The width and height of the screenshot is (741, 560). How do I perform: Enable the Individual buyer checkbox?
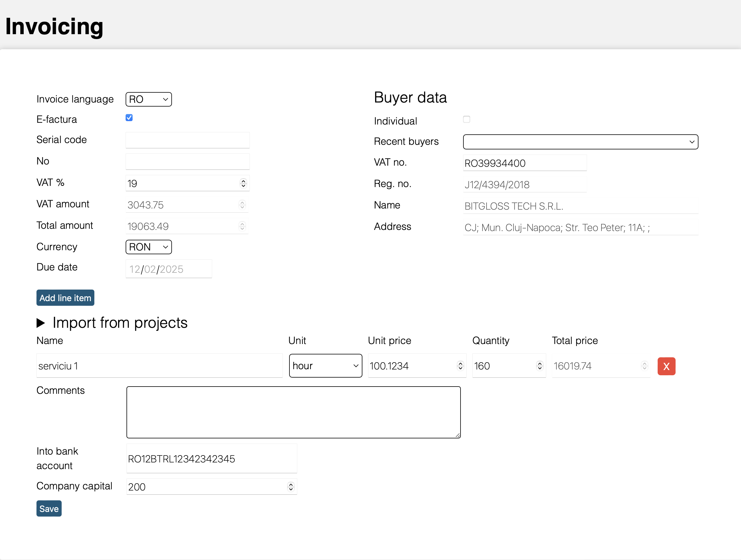point(466,119)
